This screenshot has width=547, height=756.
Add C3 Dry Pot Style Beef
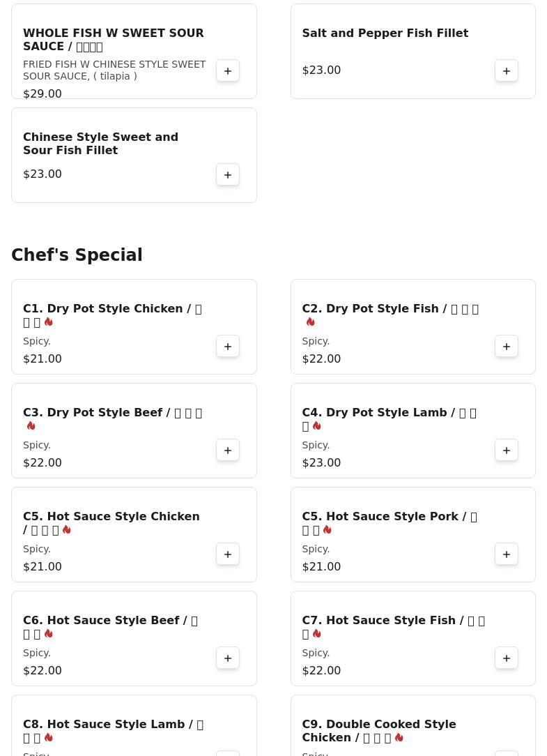228,451
